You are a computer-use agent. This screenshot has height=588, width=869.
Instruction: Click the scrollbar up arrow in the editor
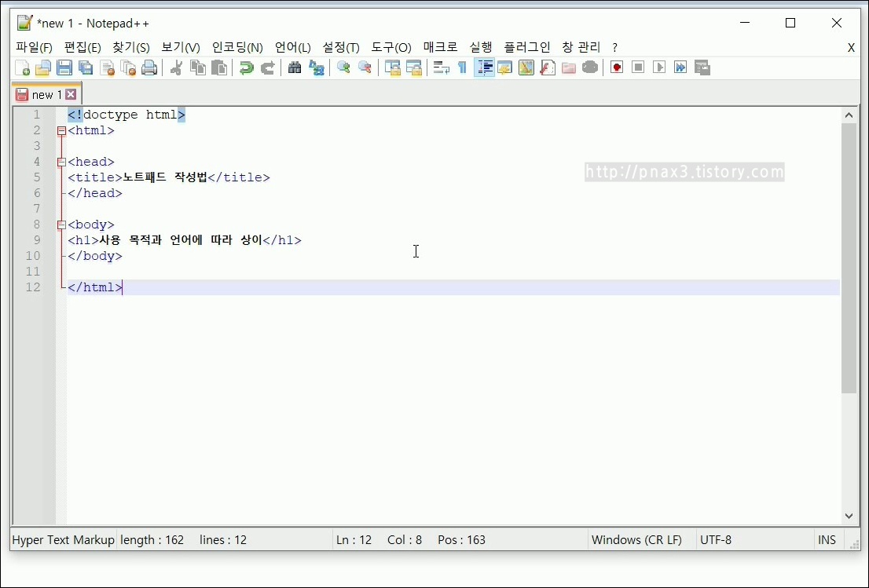(849, 115)
